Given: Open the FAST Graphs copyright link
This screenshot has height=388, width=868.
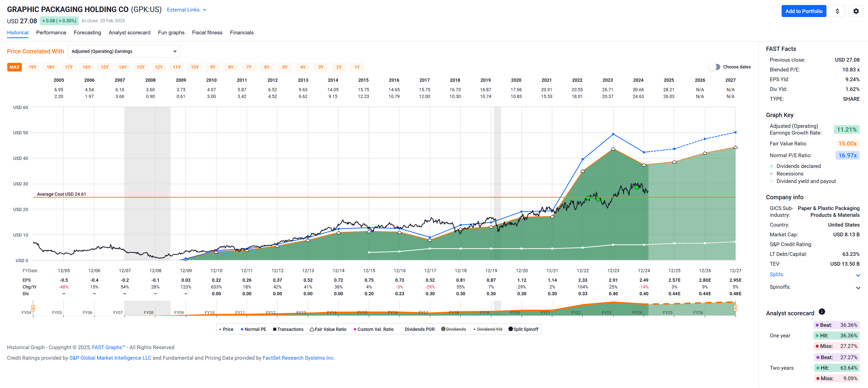Looking at the screenshot, I should [108, 347].
